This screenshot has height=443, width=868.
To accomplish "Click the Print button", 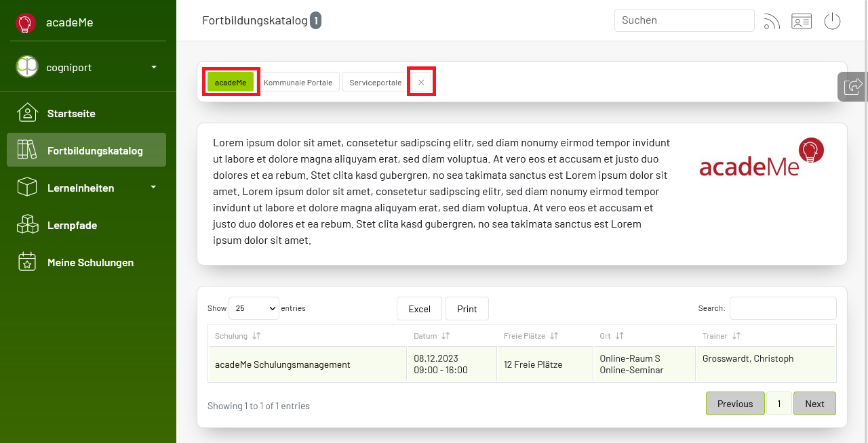I will click(x=467, y=308).
